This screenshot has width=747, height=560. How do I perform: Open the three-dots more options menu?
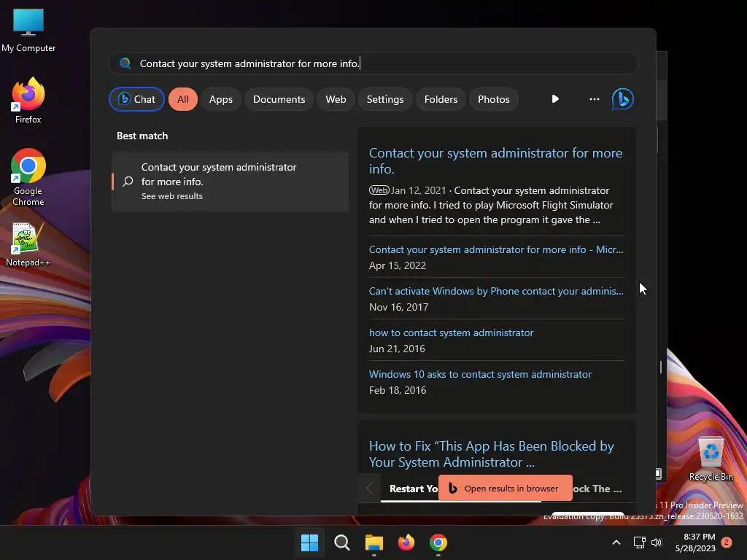tap(594, 99)
